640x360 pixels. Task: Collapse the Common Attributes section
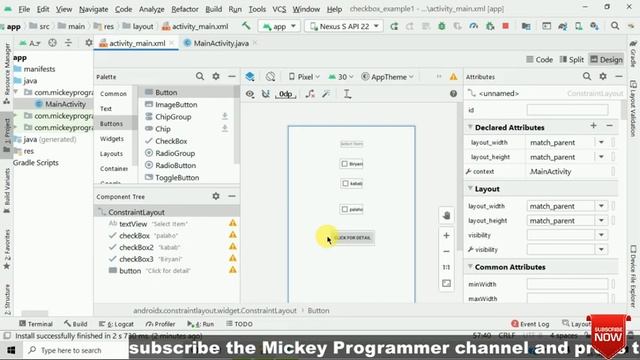click(470, 267)
